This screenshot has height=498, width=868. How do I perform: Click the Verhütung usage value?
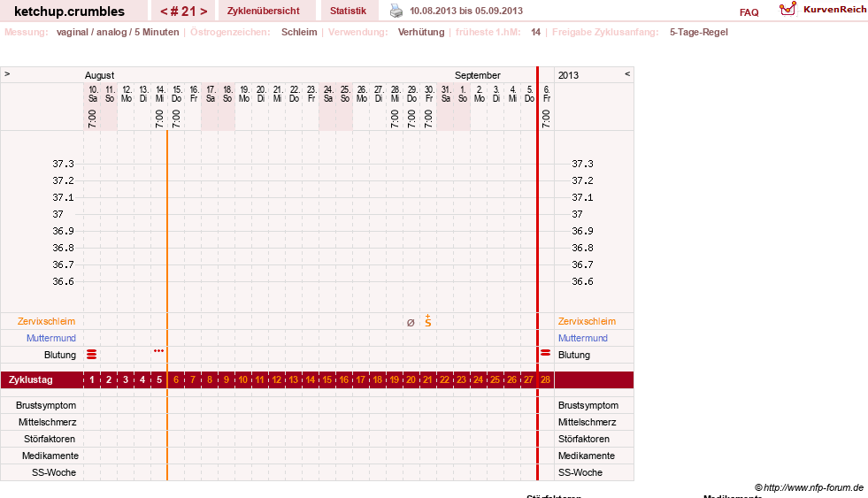coord(421,32)
